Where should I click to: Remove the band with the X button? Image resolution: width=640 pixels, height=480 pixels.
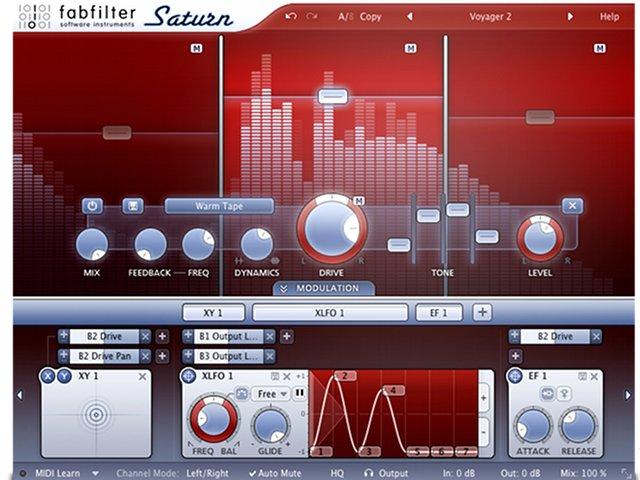(571, 206)
